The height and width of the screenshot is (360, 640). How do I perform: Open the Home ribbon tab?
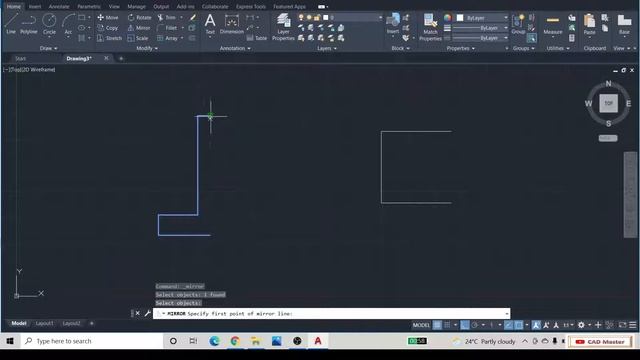point(13,7)
